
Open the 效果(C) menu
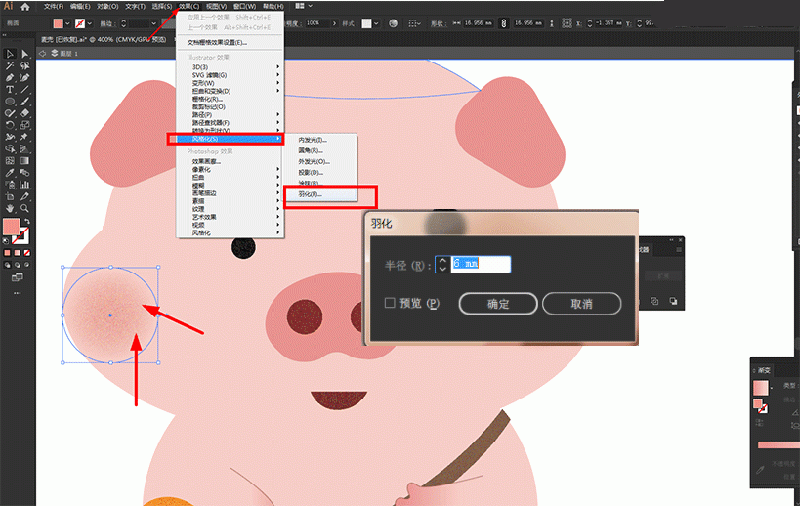click(x=189, y=6)
